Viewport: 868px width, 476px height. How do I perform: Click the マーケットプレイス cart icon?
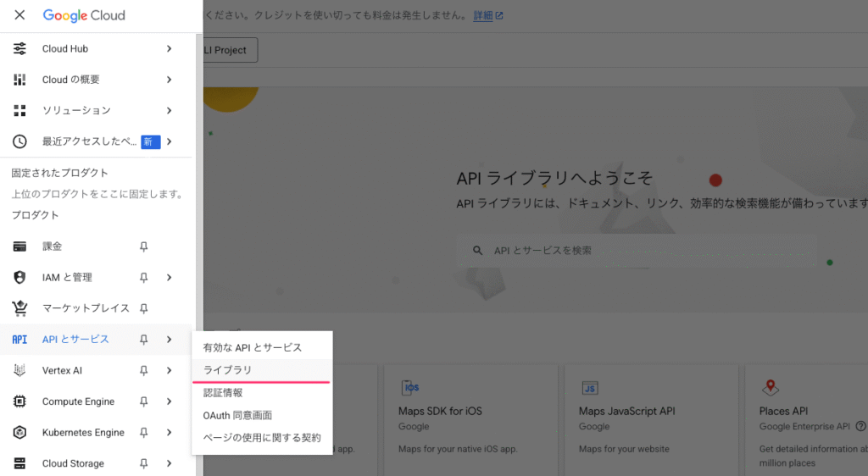pyautogui.click(x=20, y=308)
